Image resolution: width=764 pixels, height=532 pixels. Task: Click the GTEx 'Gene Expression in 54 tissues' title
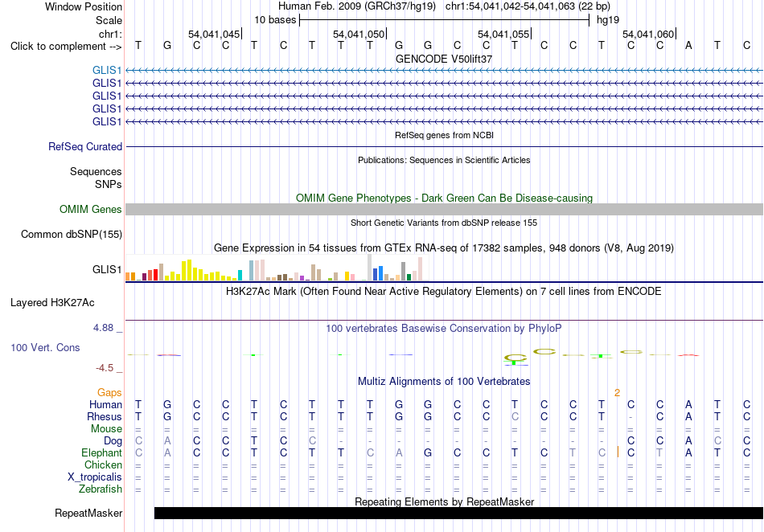444,248
